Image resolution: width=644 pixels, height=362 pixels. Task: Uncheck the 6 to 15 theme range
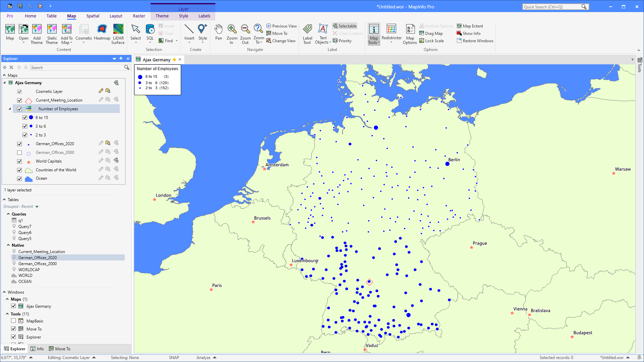pyautogui.click(x=25, y=117)
